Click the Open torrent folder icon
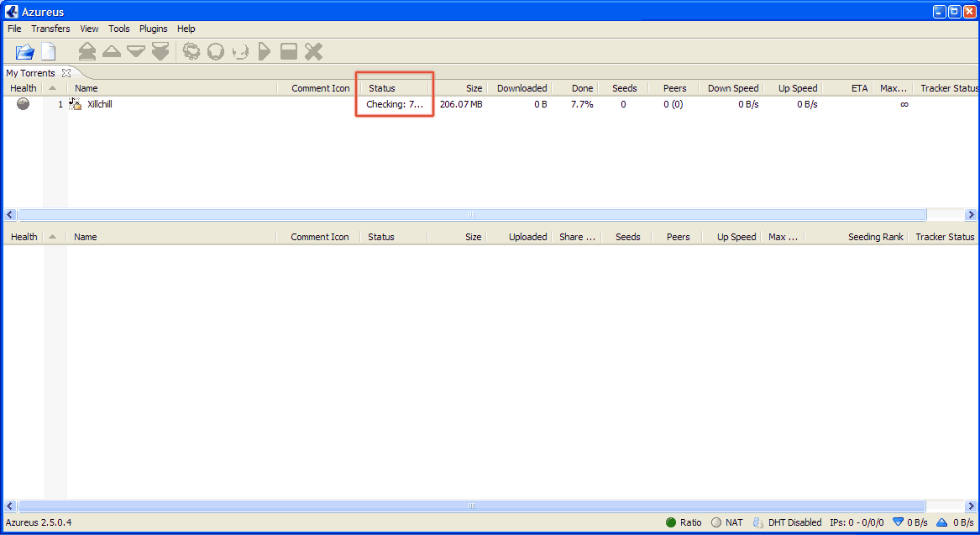Screen dimensions: 980x535 tap(25, 52)
